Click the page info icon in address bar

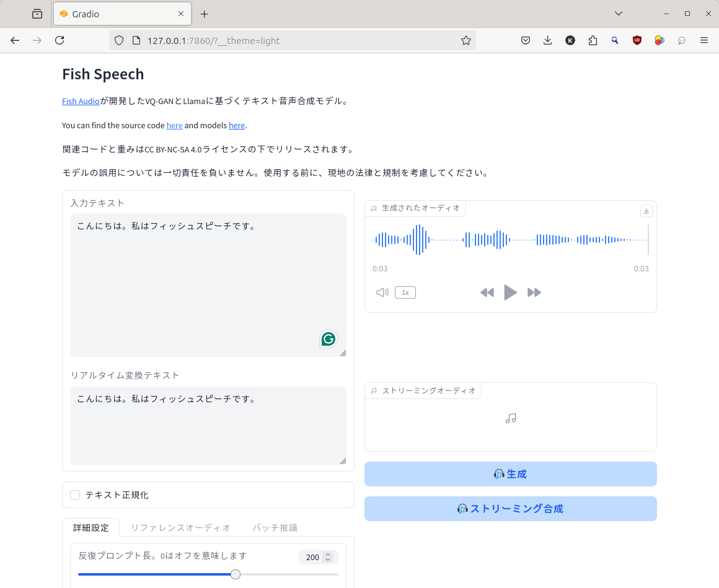136,40
